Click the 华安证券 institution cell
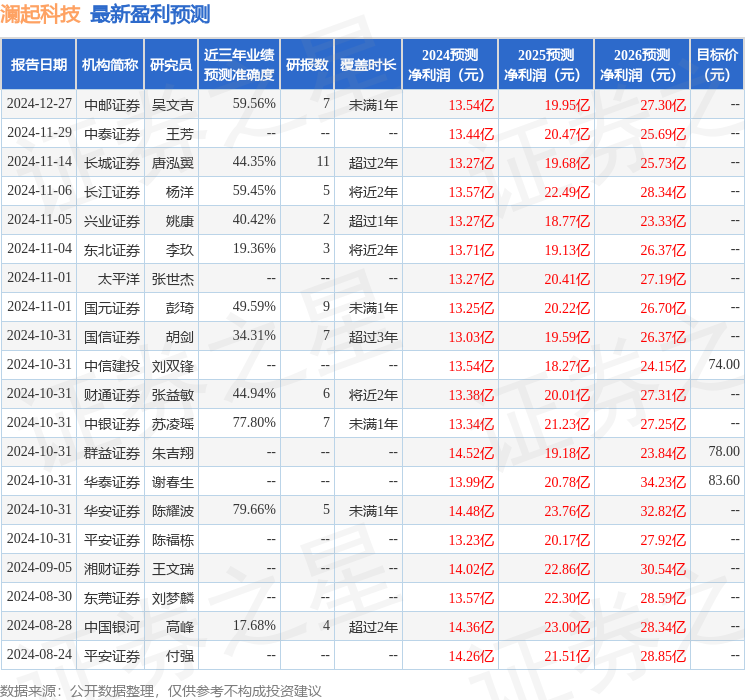 point(112,510)
